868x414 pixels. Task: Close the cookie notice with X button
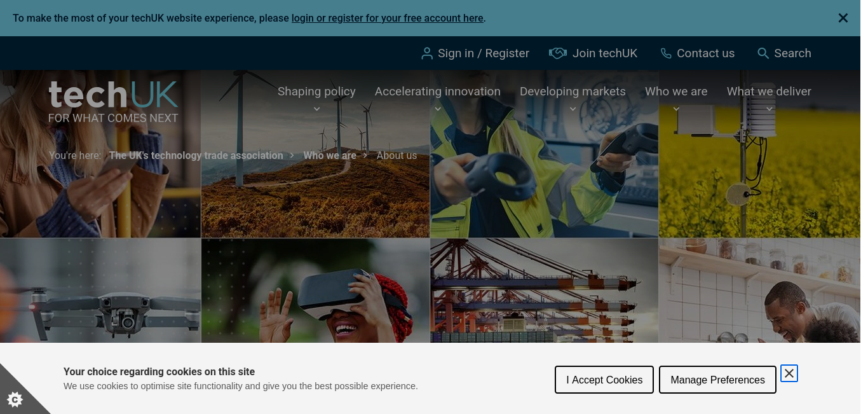click(789, 373)
